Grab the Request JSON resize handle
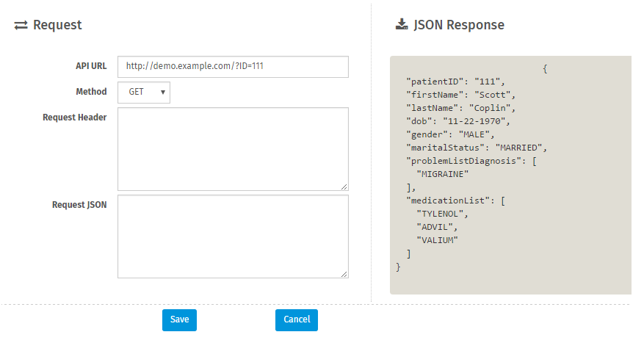The image size is (644, 354). point(344,274)
